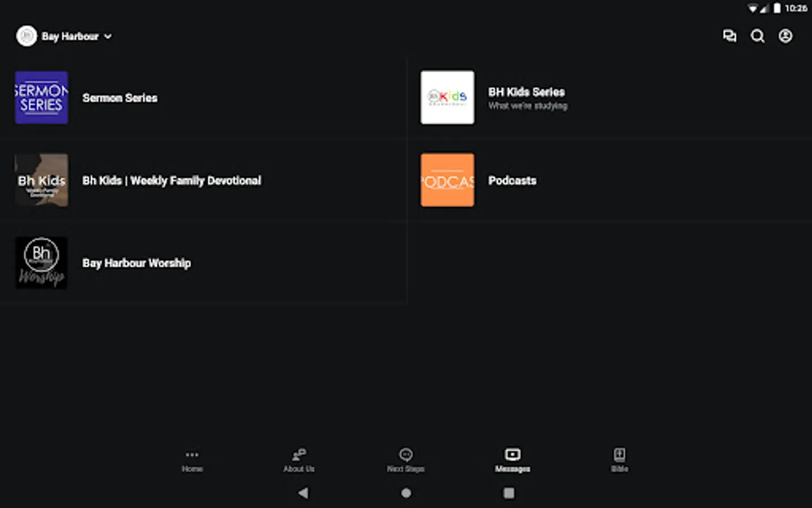Switch to the Home tab
The width and height of the screenshot is (812, 508).
pyautogui.click(x=192, y=461)
